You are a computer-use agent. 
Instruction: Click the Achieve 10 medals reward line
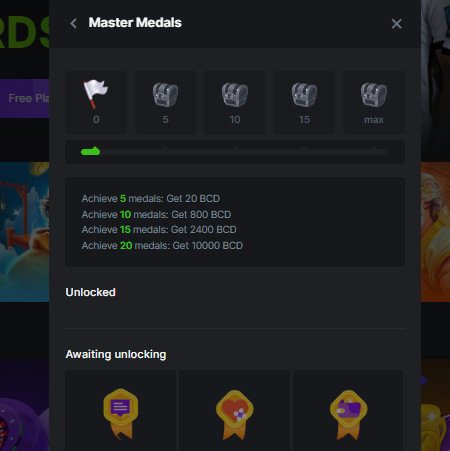pyautogui.click(x=156, y=214)
